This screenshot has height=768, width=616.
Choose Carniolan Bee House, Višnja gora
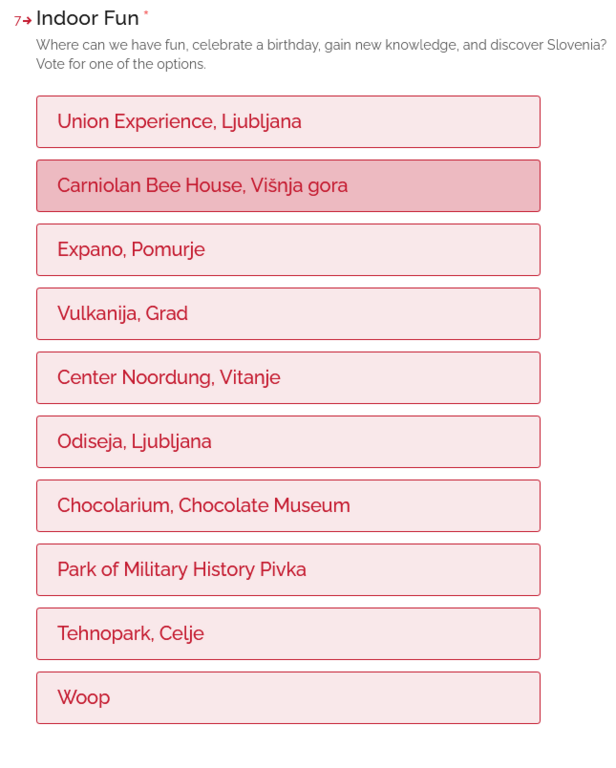pyautogui.click(x=288, y=186)
